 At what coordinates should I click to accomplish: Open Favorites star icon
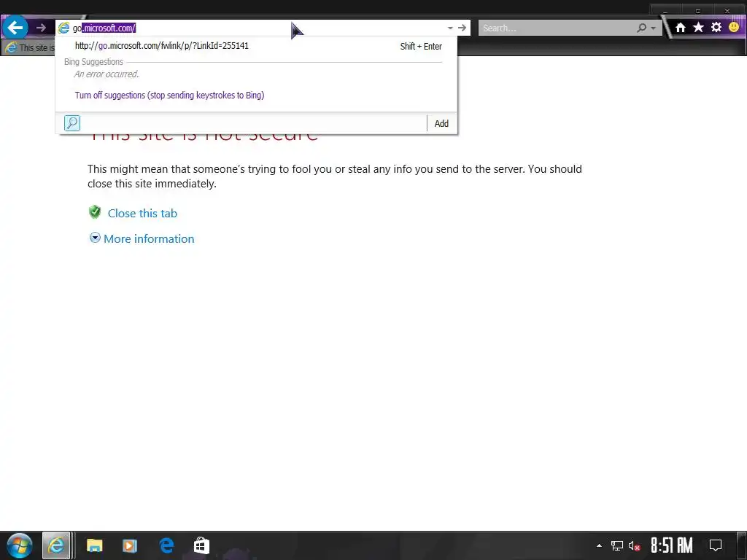click(698, 27)
